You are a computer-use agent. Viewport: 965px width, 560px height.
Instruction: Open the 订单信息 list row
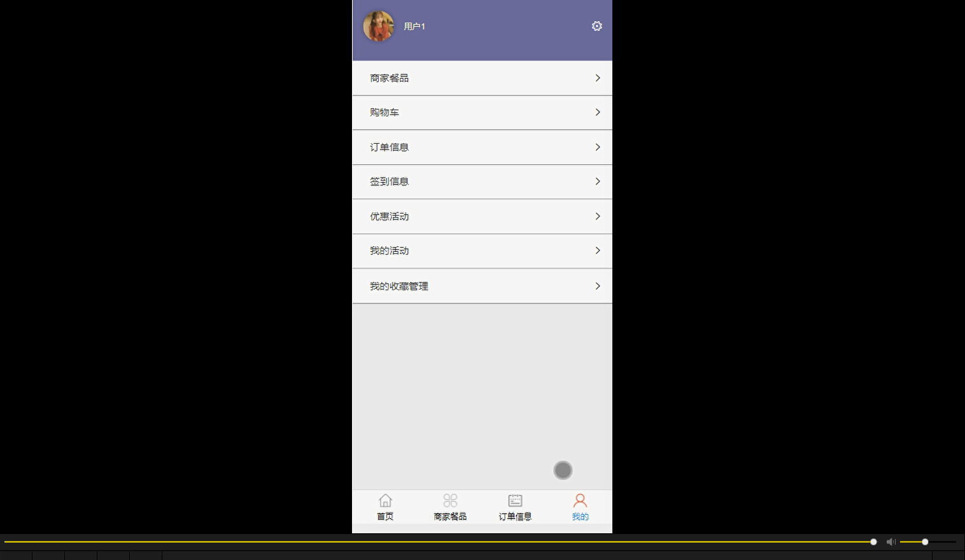tap(482, 148)
